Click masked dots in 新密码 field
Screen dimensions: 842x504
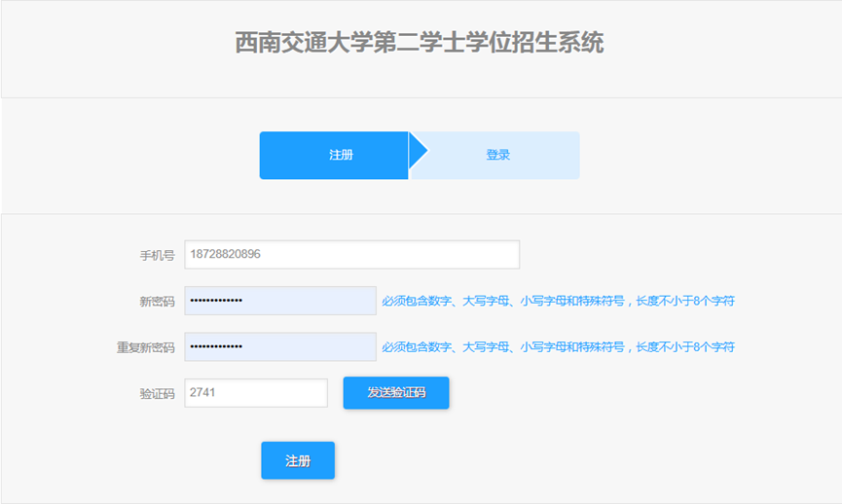click(x=216, y=301)
